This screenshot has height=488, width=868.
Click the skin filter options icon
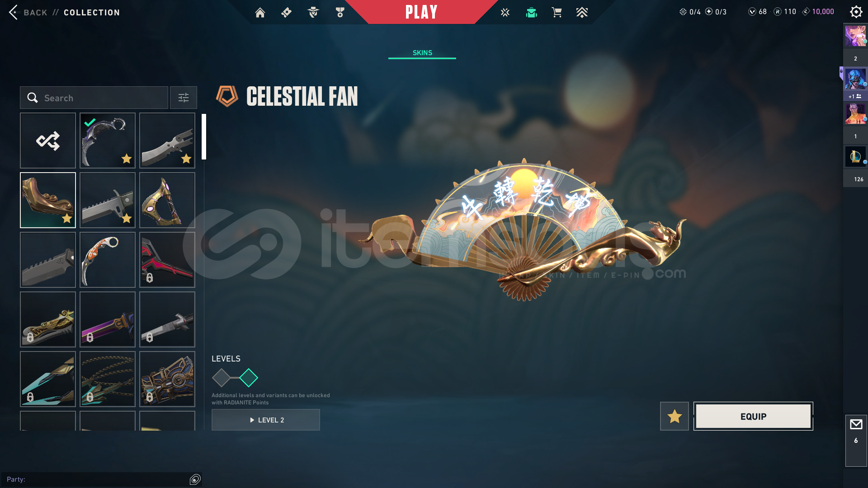(x=184, y=98)
